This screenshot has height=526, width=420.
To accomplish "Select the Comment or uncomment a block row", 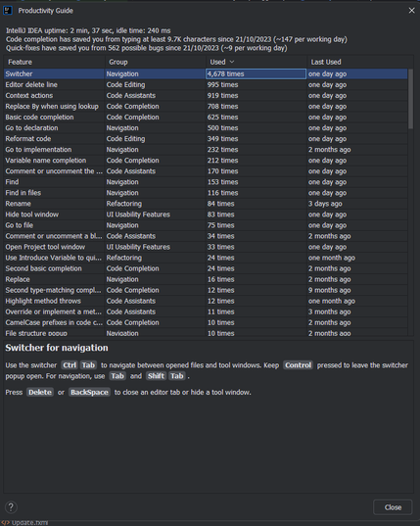I will pos(206,236).
